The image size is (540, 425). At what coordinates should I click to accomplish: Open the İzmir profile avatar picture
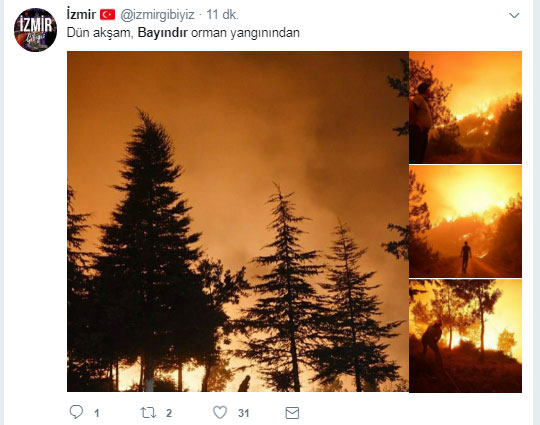coord(35,30)
